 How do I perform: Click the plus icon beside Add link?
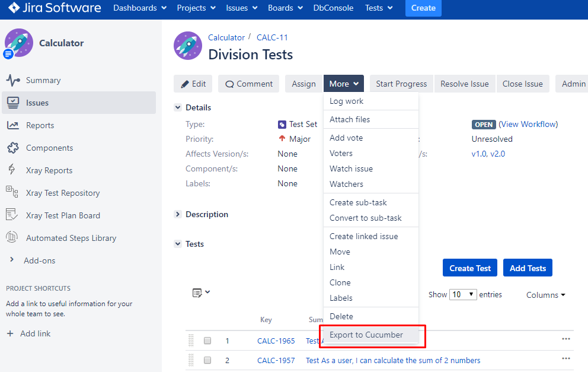pos(10,333)
